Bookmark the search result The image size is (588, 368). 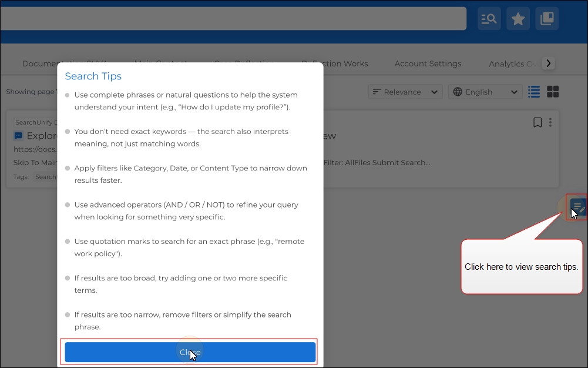pos(537,122)
